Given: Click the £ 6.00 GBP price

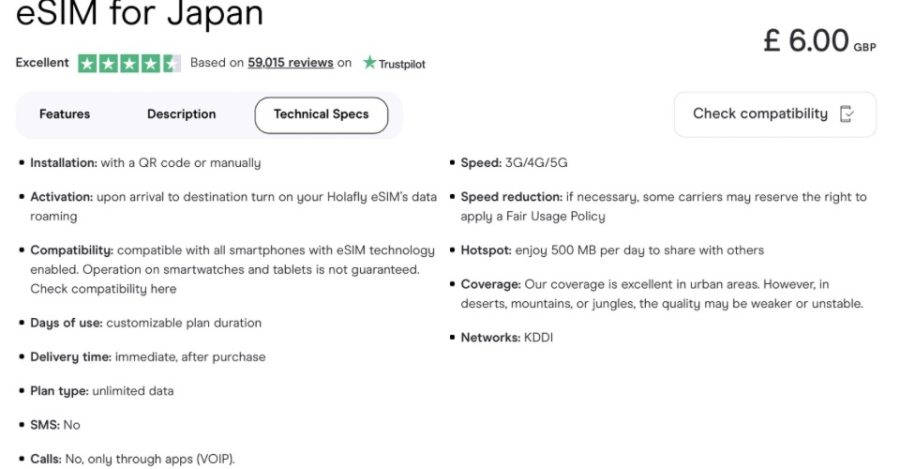Looking at the screenshot, I should [x=819, y=41].
